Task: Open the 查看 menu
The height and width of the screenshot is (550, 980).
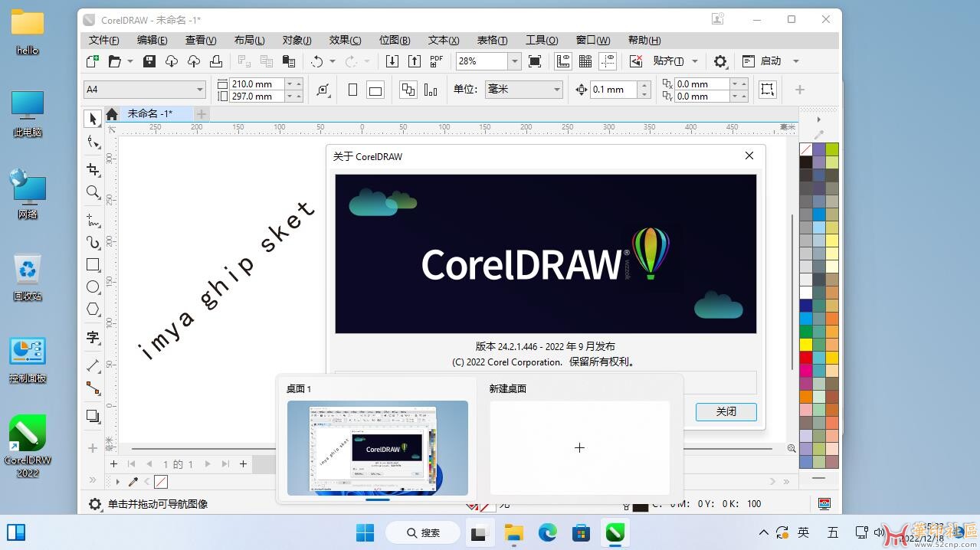Action: 201,41
